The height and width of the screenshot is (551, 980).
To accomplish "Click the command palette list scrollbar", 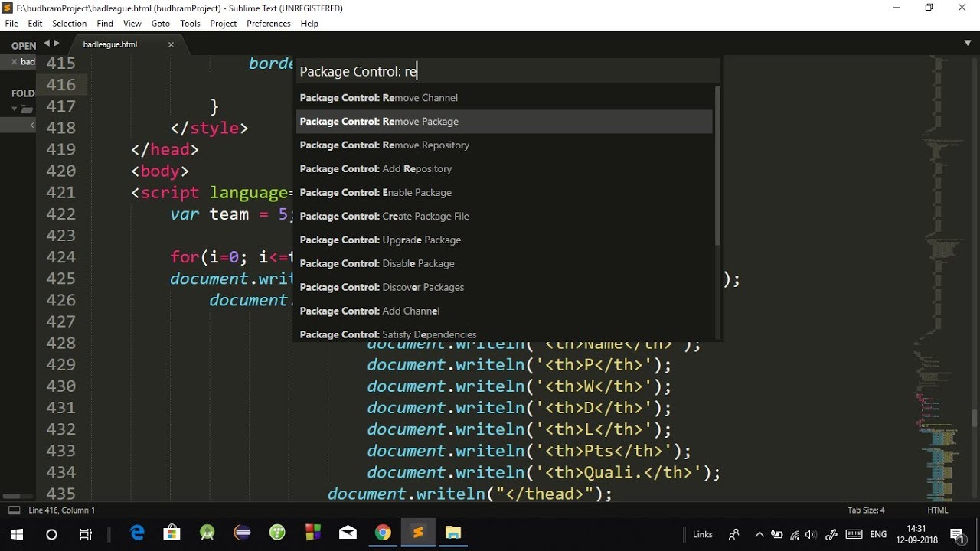I will (x=717, y=165).
